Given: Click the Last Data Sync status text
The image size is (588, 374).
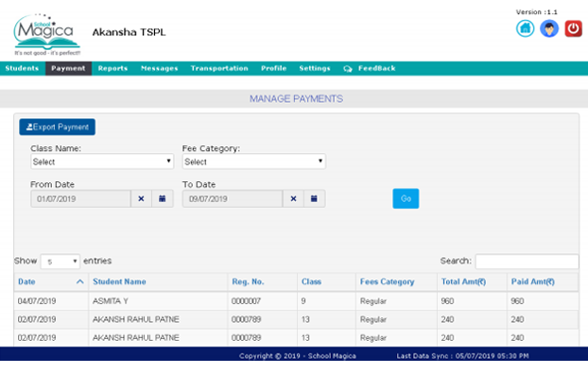Looking at the screenshot, I should 463,356.
